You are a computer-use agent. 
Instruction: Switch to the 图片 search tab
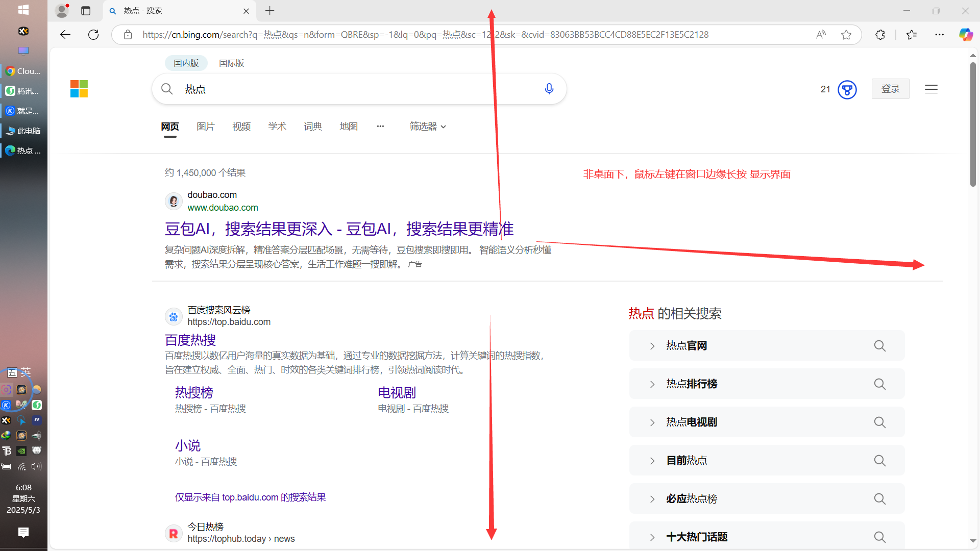(206, 126)
